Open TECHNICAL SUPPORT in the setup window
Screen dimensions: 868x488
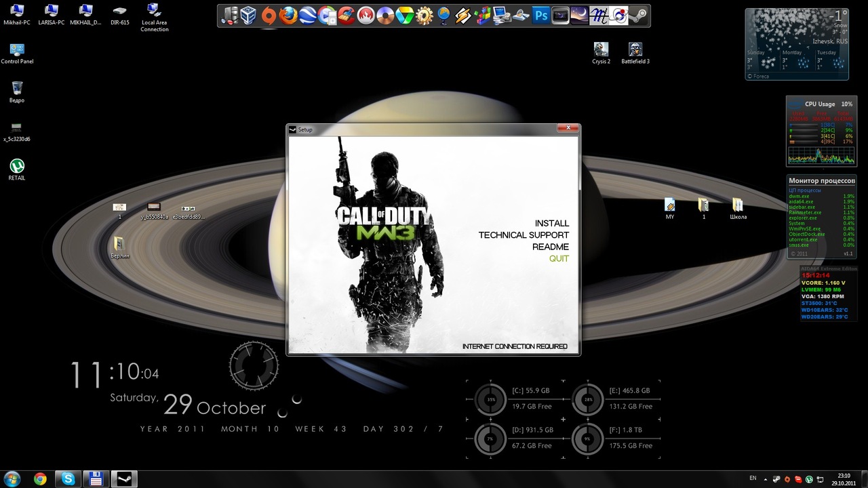pos(524,235)
